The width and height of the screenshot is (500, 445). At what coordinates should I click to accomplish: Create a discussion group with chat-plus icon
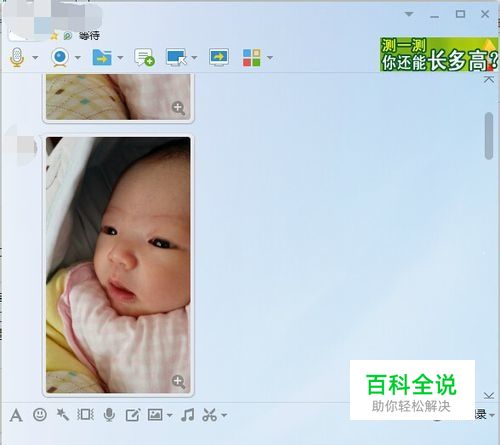(144, 57)
